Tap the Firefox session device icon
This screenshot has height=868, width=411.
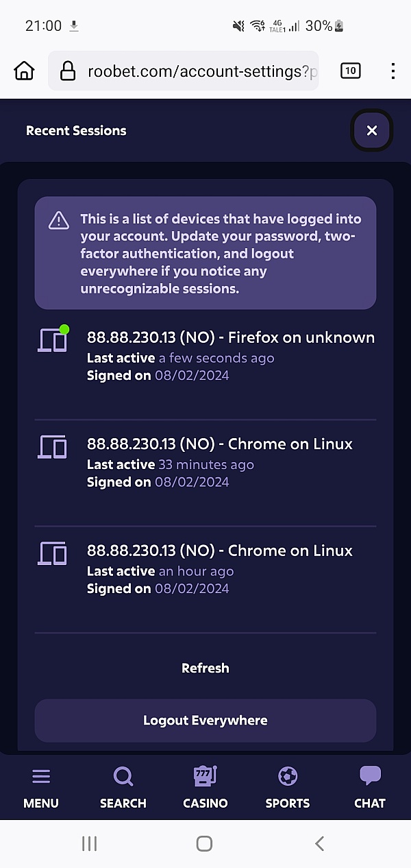53,339
